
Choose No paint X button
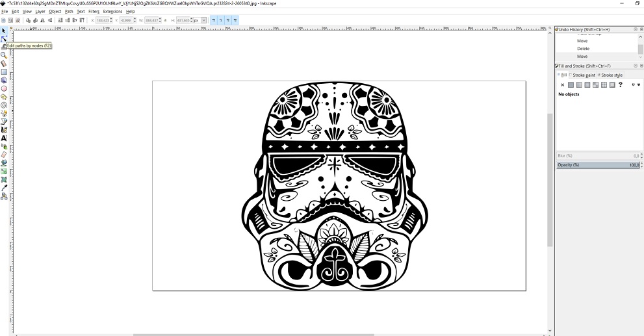(563, 84)
